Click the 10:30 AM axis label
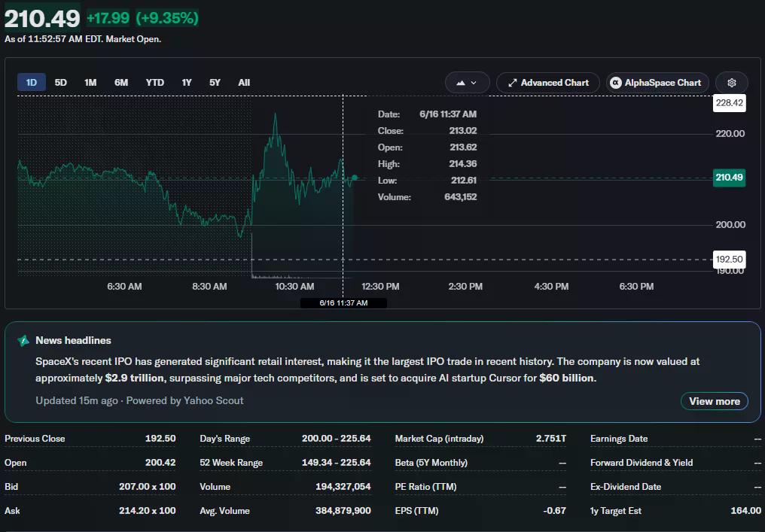The height and width of the screenshot is (532, 765). [294, 287]
